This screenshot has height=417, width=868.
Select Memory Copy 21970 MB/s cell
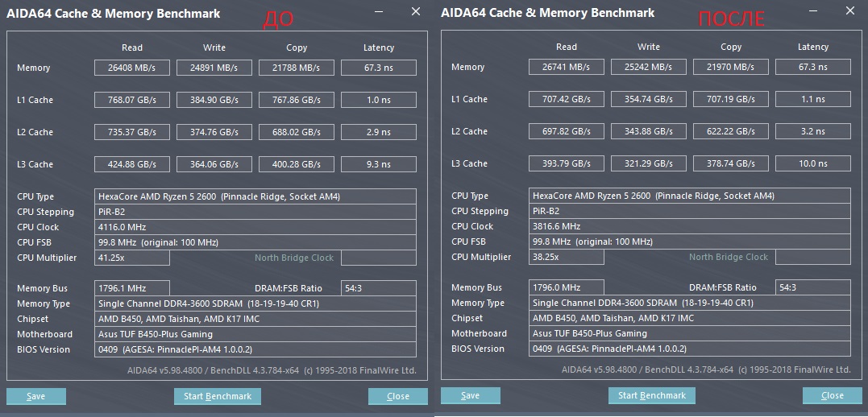[x=730, y=67]
